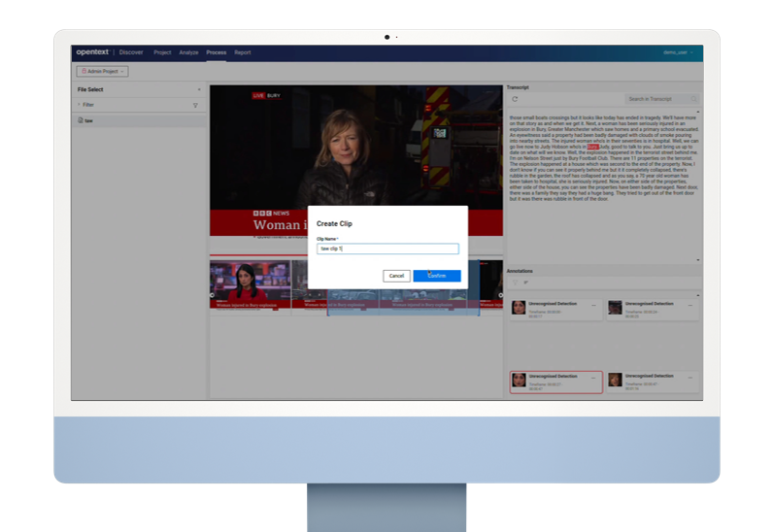Image resolution: width=773 pixels, height=532 pixels.
Task: Open the demo_user account menu
Action: [678, 52]
